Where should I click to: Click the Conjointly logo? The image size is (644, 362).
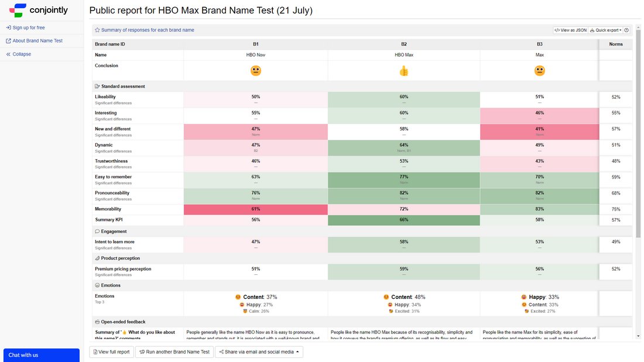[x=39, y=11]
